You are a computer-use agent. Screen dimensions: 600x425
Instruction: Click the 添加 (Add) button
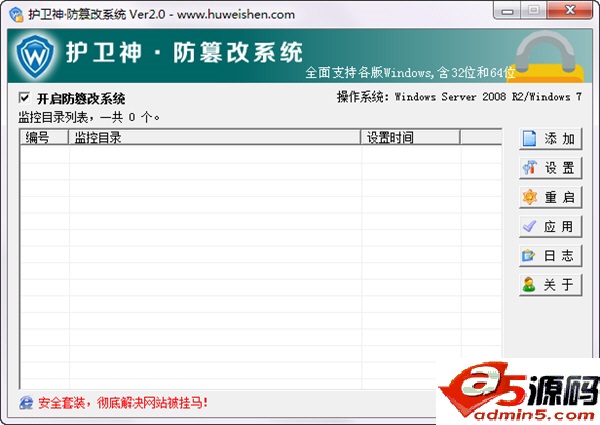tap(550, 138)
